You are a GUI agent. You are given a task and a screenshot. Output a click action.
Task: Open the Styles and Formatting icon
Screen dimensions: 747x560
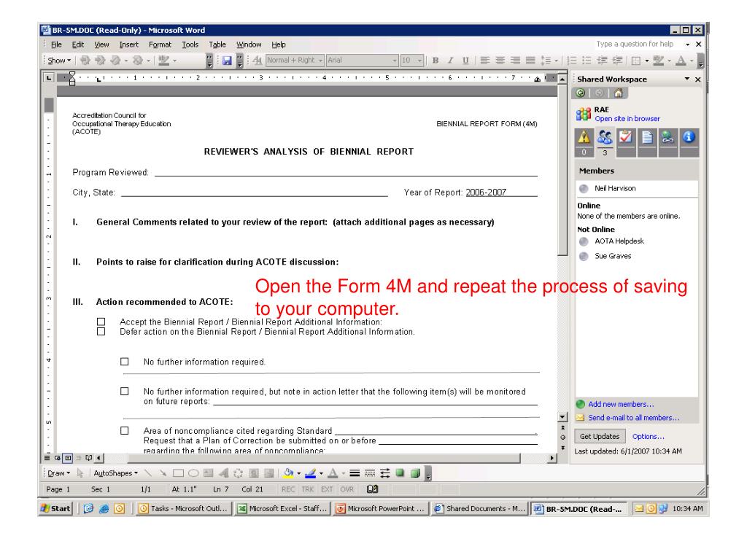click(258, 61)
